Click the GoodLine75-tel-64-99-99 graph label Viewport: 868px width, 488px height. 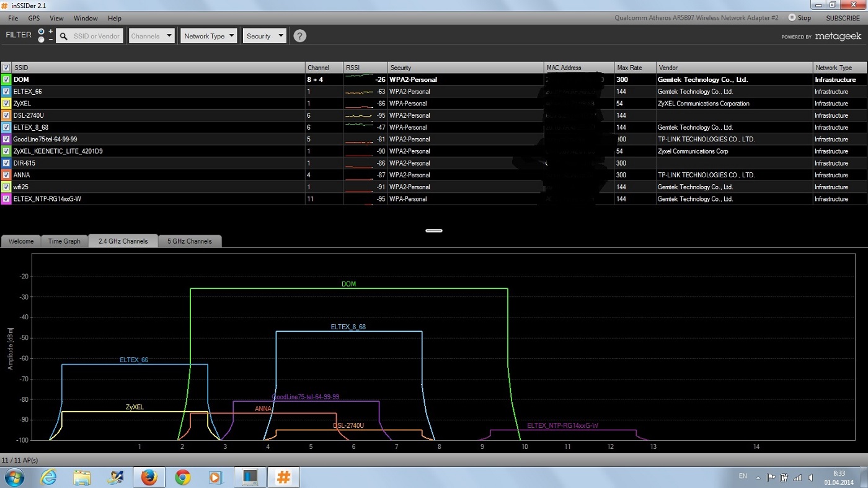tap(306, 397)
